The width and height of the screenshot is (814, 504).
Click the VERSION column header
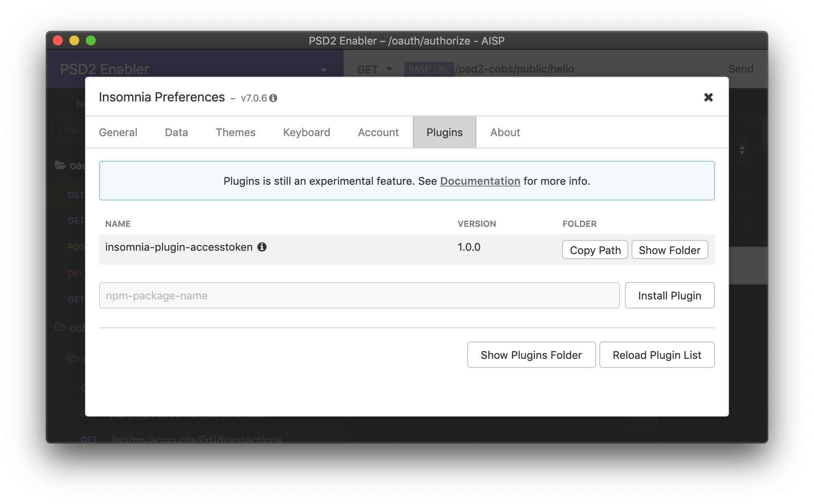tap(477, 224)
